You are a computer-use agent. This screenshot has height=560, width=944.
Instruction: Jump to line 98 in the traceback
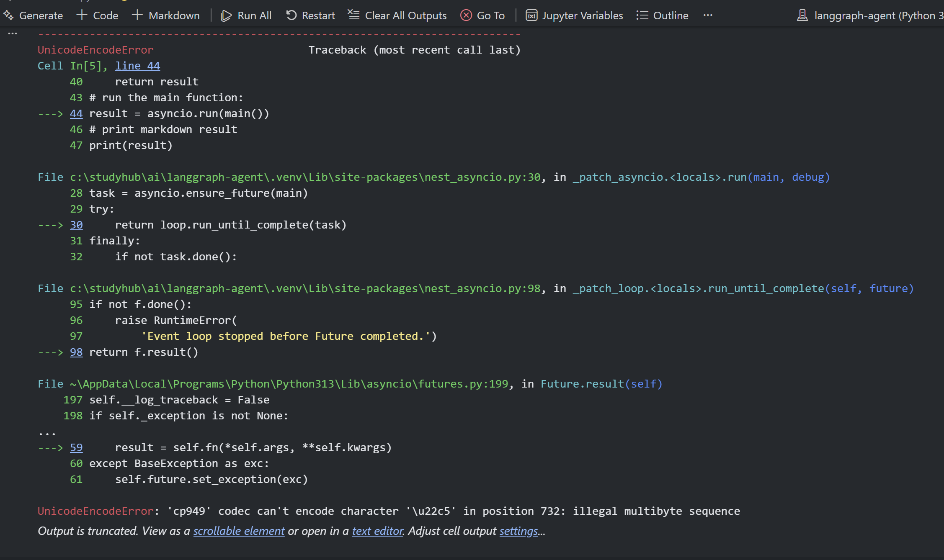[x=76, y=352]
